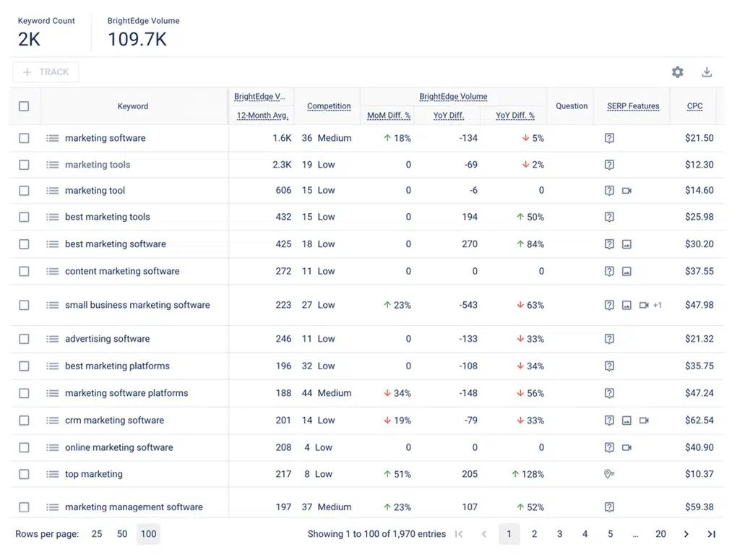740x560 pixels.
Task: Go to page 3 of results
Action: point(559,534)
